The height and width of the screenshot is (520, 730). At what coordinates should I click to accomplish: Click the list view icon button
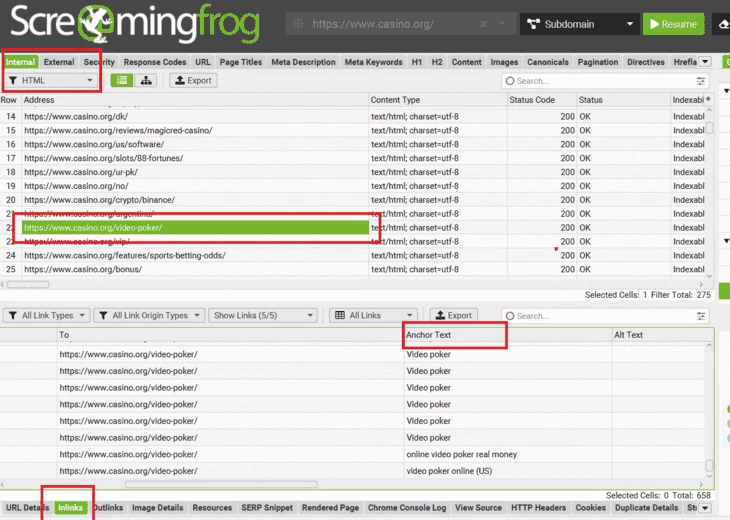pyautogui.click(x=122, y=81)
